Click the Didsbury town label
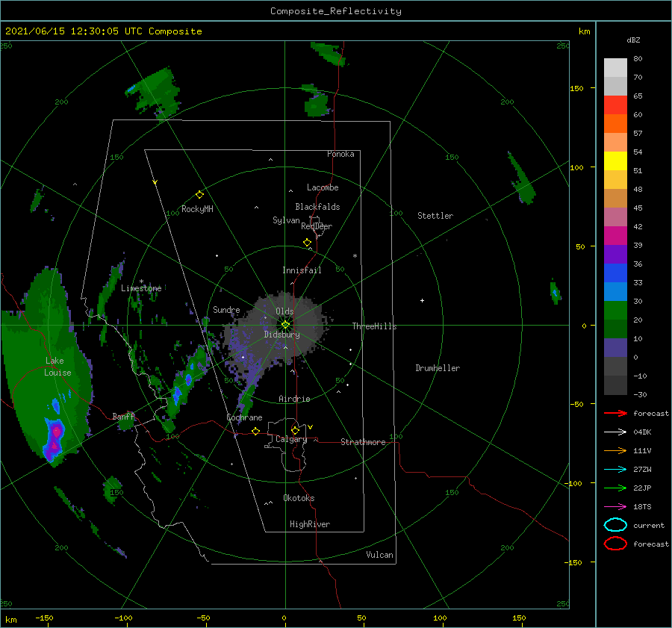Image resolution: width=672 pixels, height=628 pixels. tap(281, 335)
